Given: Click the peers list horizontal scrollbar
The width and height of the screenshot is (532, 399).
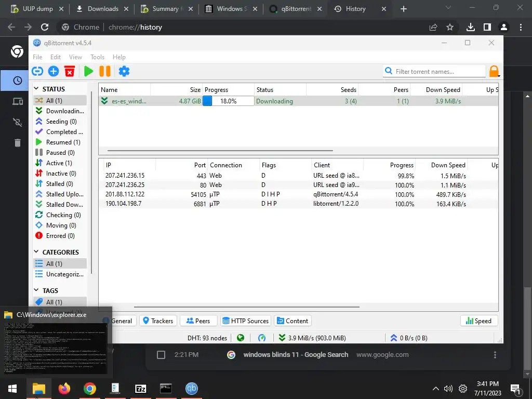Looking at the screenshot, I should 246,307.
